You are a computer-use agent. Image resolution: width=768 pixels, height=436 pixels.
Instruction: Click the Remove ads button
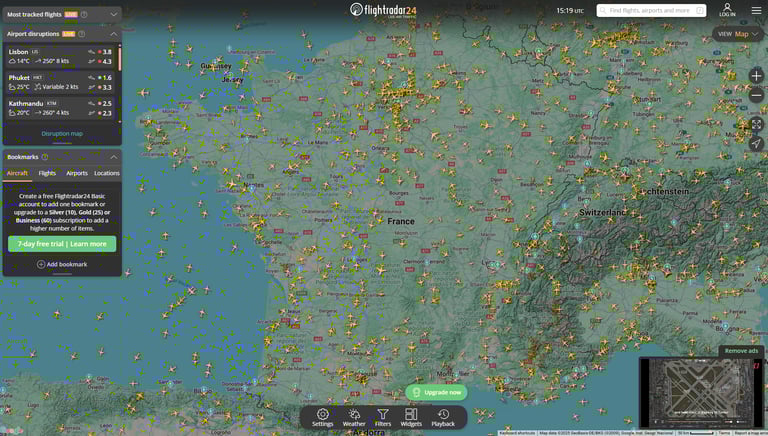(x=741, y=351)
